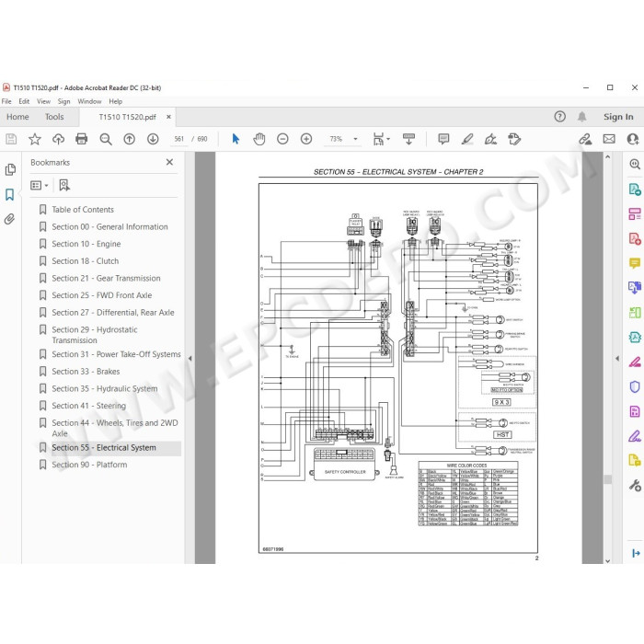This screenshot has width=644, height=644.
Task: Print the document with the printer icon
Action: tap(81, 139)
